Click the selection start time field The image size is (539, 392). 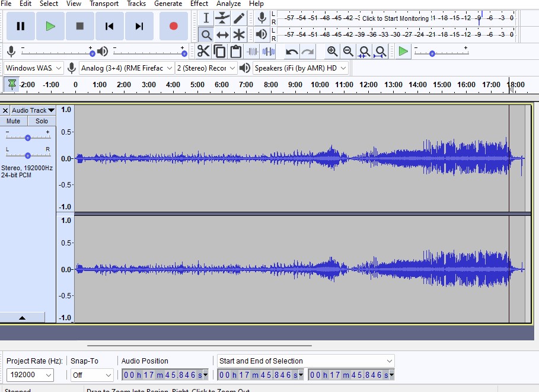260,375
